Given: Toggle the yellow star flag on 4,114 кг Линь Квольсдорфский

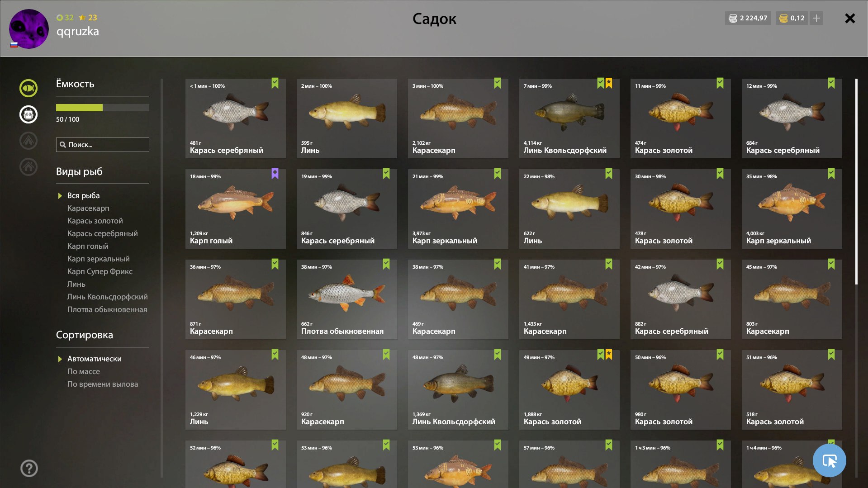Looking at the screenshot, I should (609, 83).
